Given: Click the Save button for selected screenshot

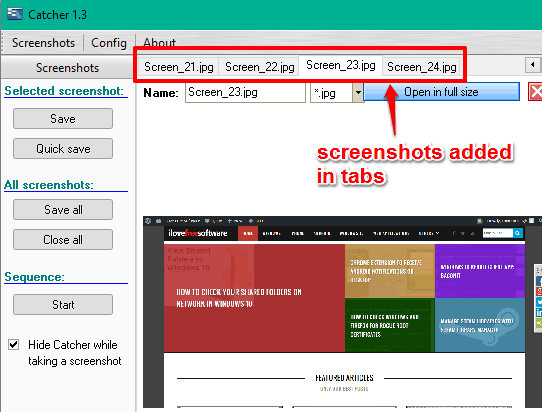Looking at the screenshot, I should (63, 119).
